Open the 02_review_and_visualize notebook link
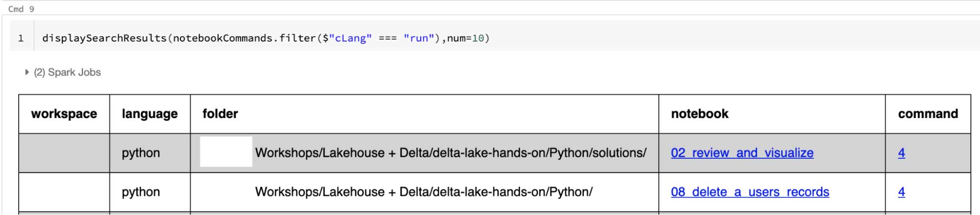The width and height of the screenshot is (980, 215). click(742, 153)
